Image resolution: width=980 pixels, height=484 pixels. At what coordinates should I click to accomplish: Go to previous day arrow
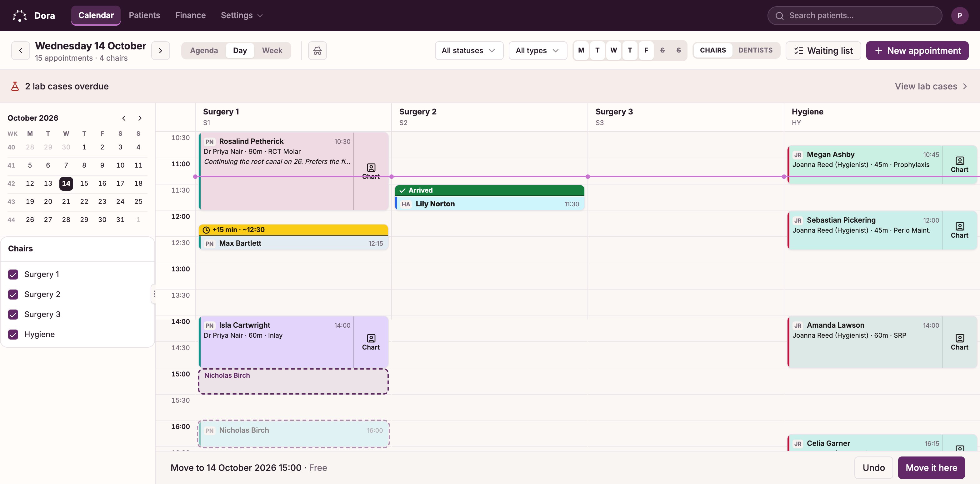[x=21, y=51]
